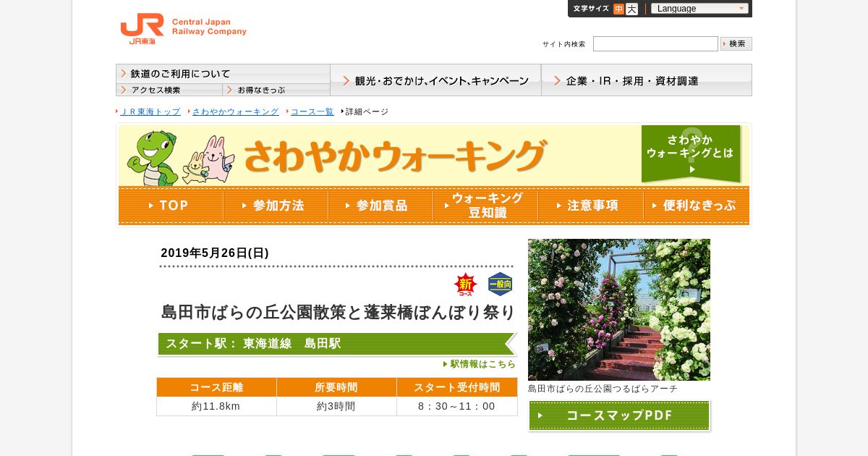Select the TOP tab

(x=171, y=206)
